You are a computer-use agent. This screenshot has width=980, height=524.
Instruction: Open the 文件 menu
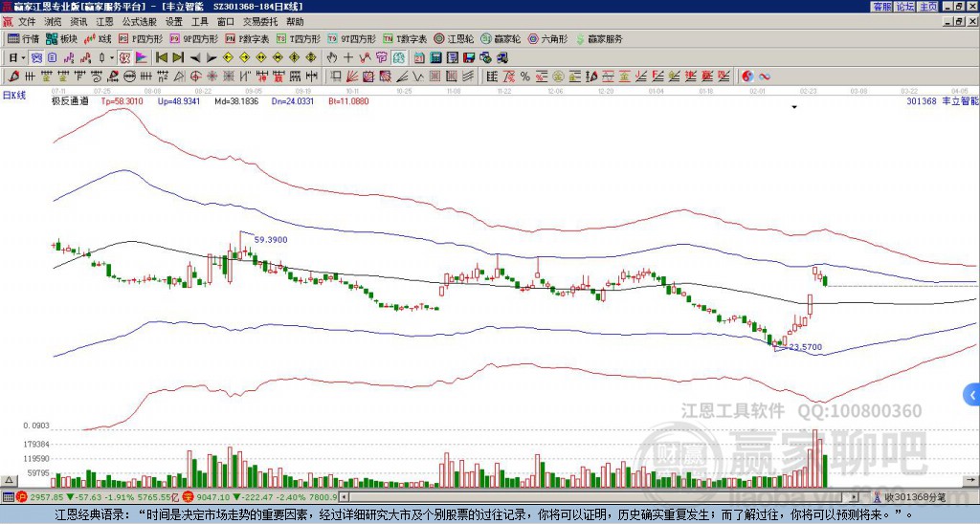click(x=27, y=22)
